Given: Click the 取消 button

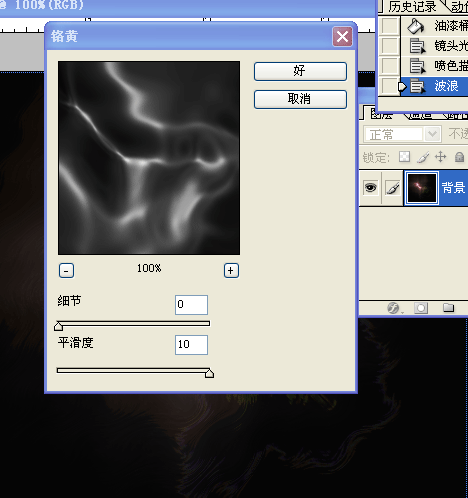Looking at the screenshot, I should pos(300,99).
